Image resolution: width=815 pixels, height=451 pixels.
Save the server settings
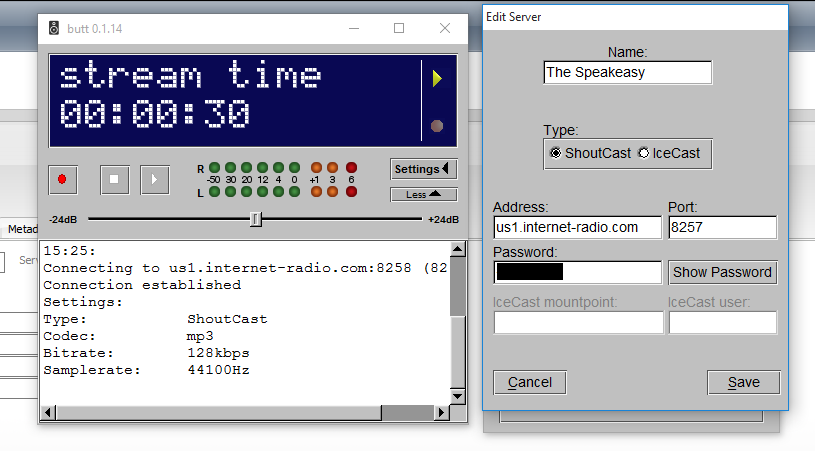pos(743,382)
